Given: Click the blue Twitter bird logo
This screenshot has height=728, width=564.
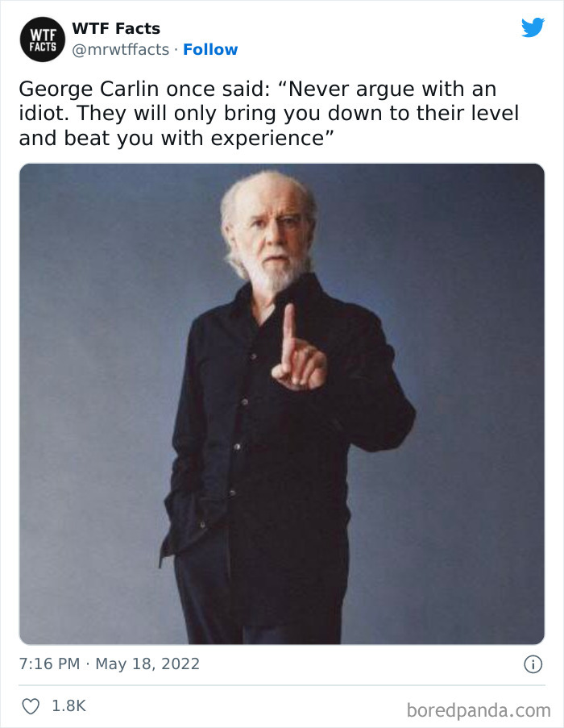Looking at the screenshot, I should coord(533,27).
